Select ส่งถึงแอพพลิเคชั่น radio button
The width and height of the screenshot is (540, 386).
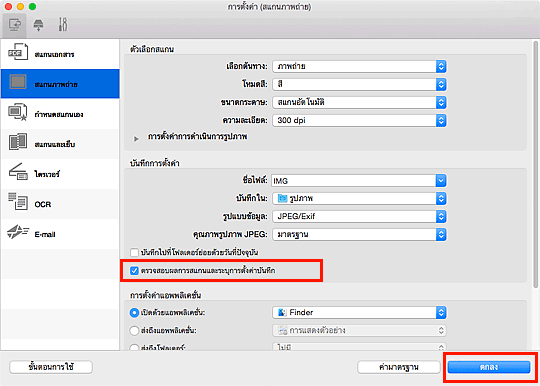134,331
